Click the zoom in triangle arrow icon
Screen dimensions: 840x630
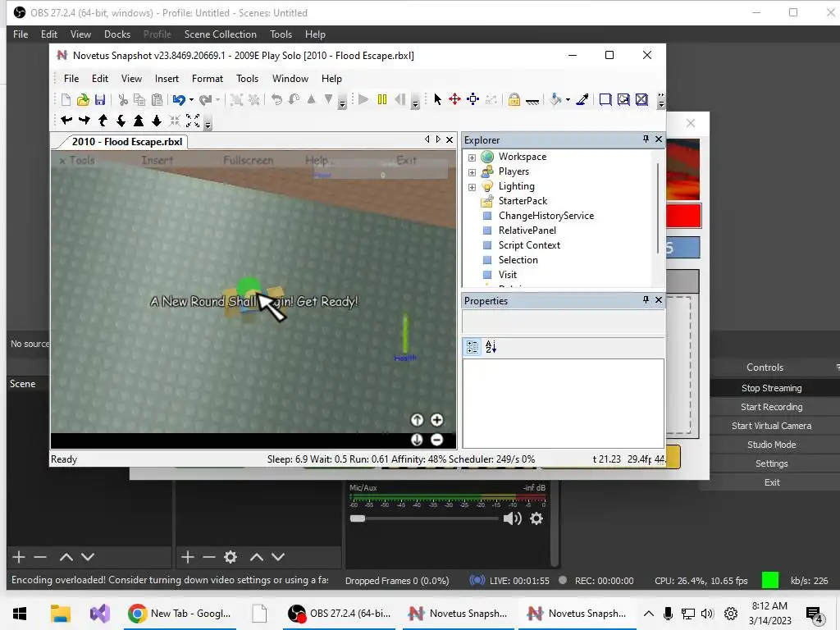pyautogui.click(x=139, y=121)
